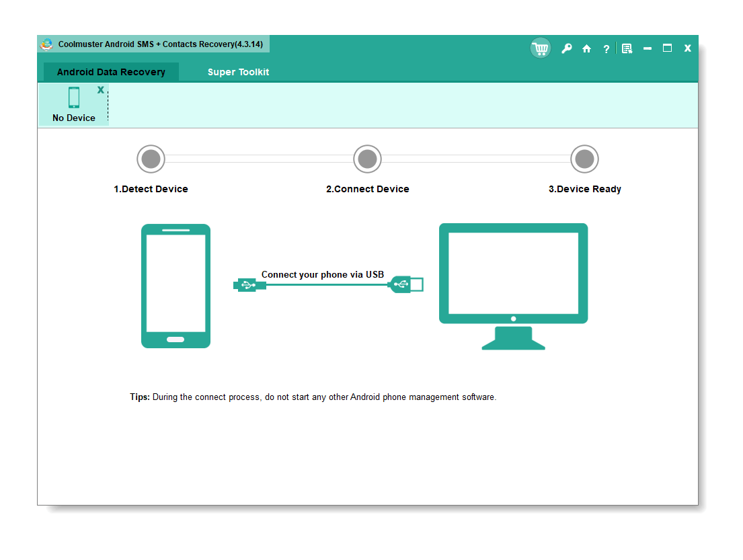Click the large phone illustration

(175, 286)
